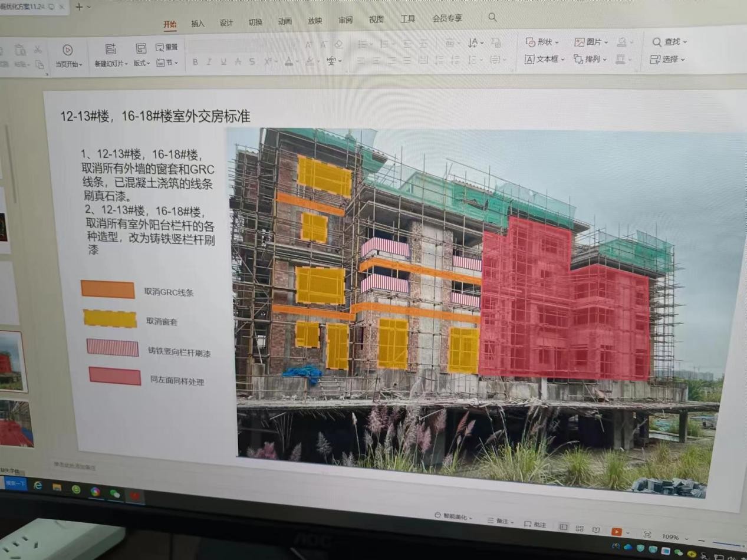Toggle Underline formatting

(x=223, y=62)
